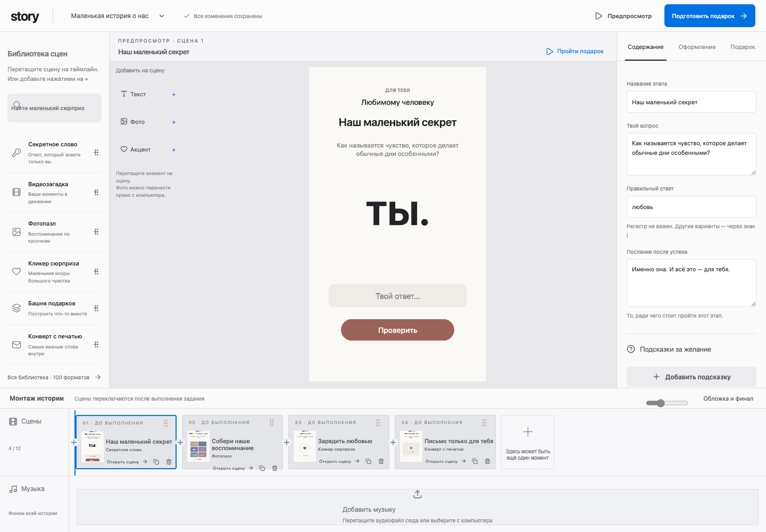The height and width of the screenshot is (532, 766).
Task: Add Башня подарков via its grid plus icon
Action: pyautogui.click(x=96, y=308)
